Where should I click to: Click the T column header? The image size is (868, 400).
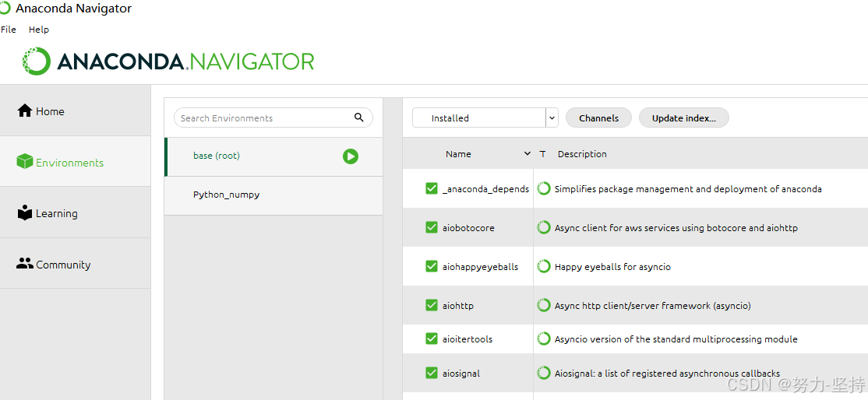(542, 154)
